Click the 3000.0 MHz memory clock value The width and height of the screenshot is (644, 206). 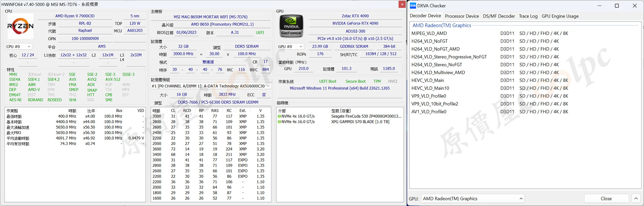click(x=183, y=54)
